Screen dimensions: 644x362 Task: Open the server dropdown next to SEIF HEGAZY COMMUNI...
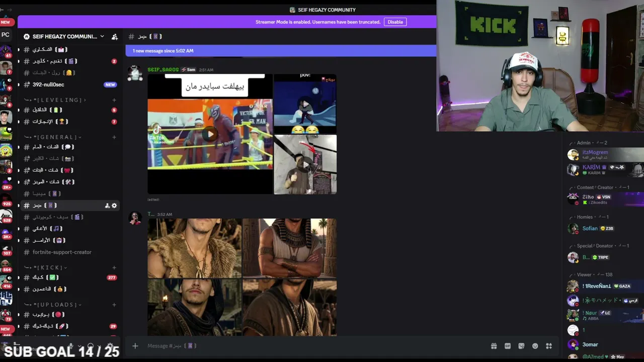[102, 36]
